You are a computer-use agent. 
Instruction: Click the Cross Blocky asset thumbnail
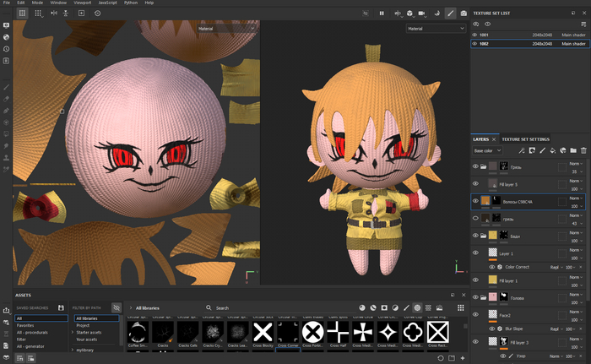point(263,332)
